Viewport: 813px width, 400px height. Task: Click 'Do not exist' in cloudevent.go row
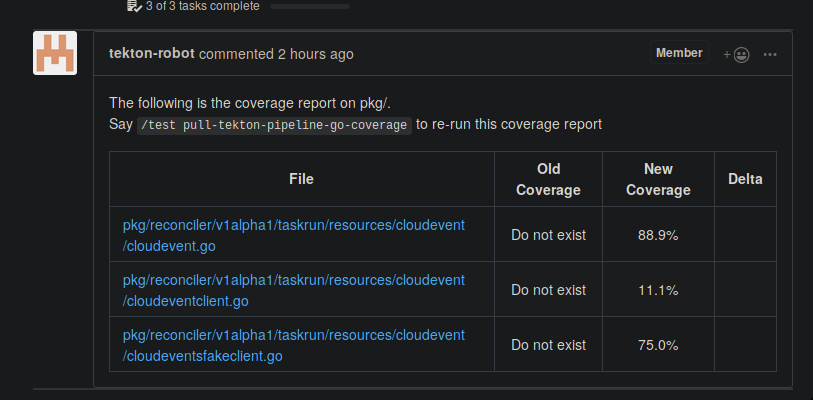click(549, 235)
